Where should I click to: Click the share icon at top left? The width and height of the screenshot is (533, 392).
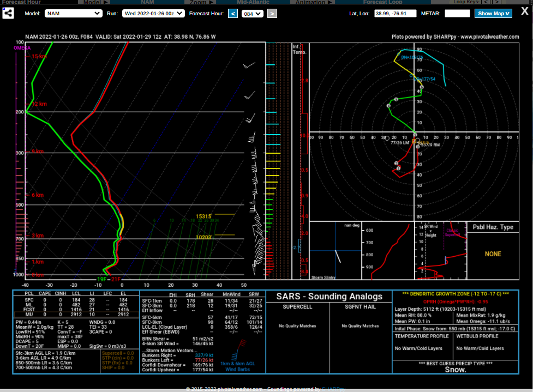click(8, 14)
